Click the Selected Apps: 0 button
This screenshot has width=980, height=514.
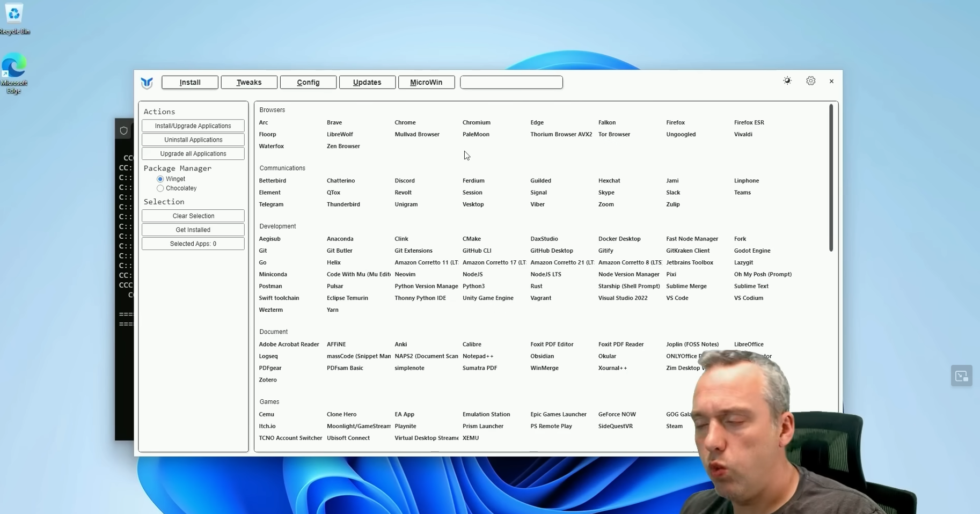click(193, 244)
